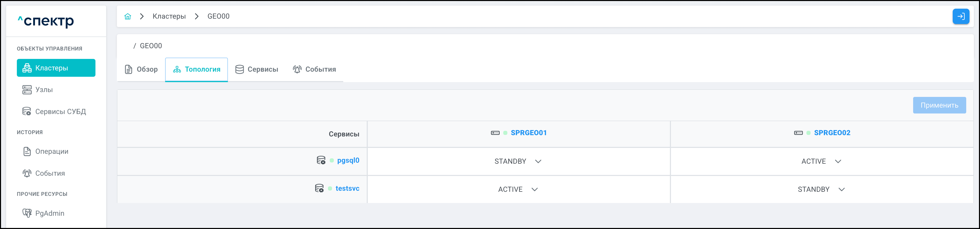Click the logout icon button

pyautogui.click(x=961, y=16)
